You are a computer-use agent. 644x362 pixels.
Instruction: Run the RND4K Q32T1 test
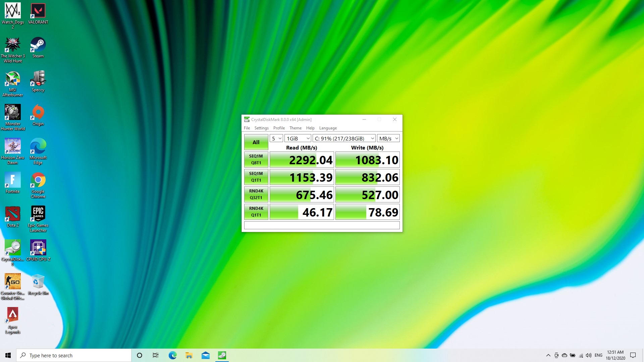click(256, 194)
